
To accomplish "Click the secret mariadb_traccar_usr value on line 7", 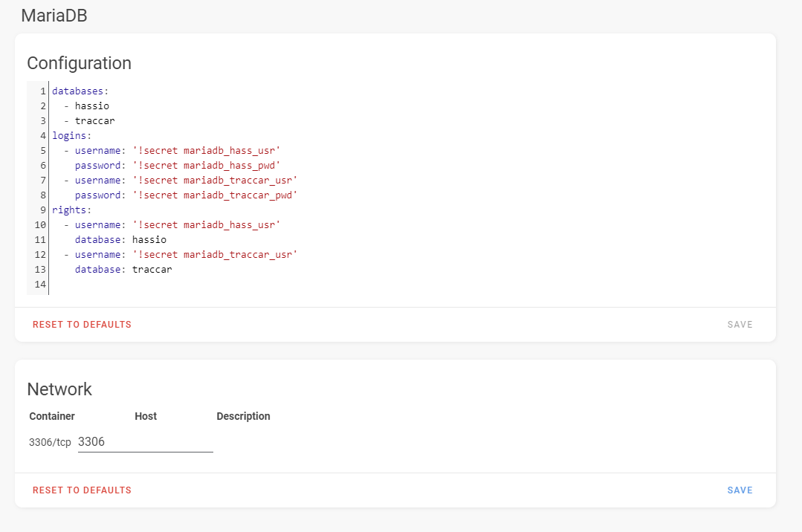I will [x=224, y=180].
